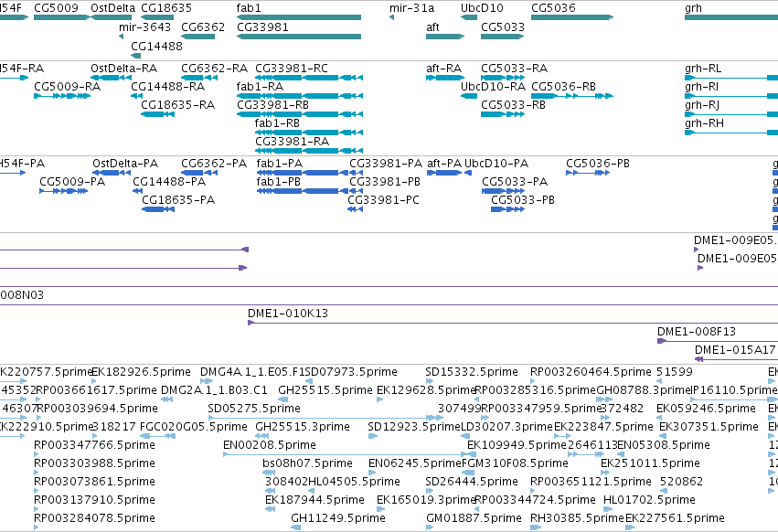Click EST EN00208.5prime label

tap(270, 444)
